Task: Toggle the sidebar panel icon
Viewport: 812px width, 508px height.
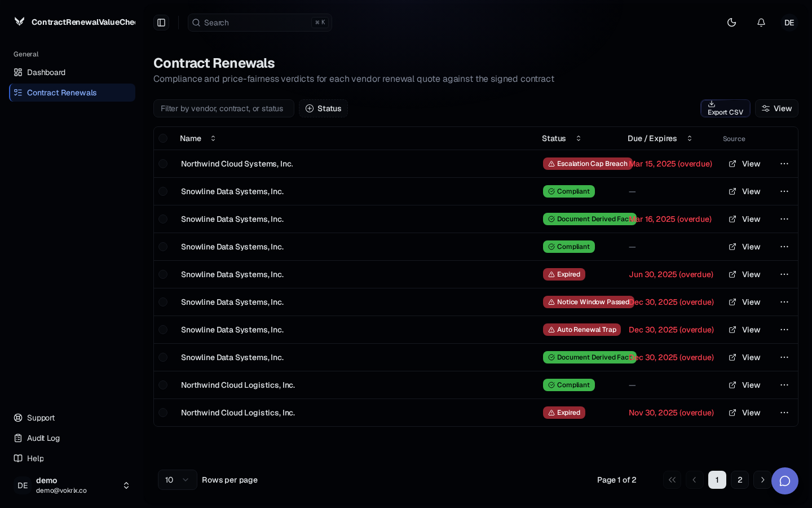Action: (161, 23)
